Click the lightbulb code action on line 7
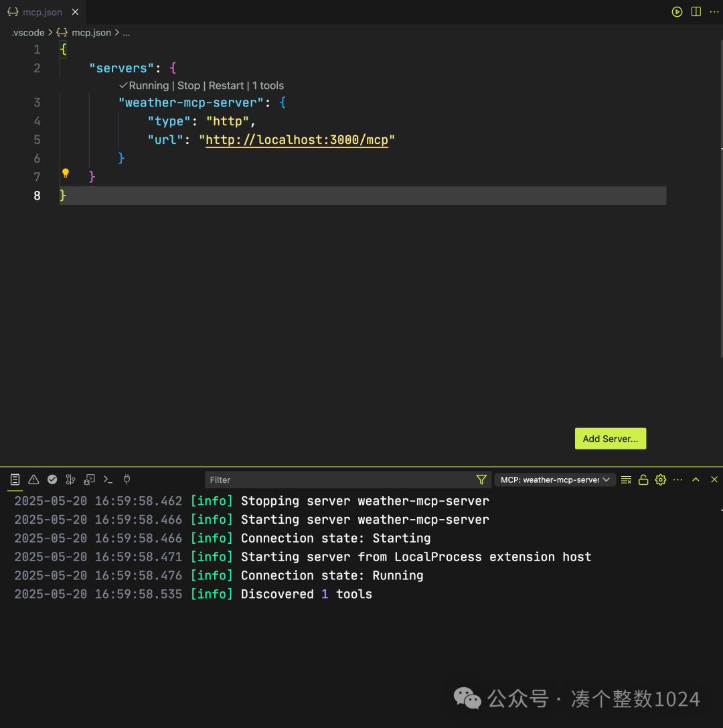Viewport: 723px width, 728px height. [65, 173]
